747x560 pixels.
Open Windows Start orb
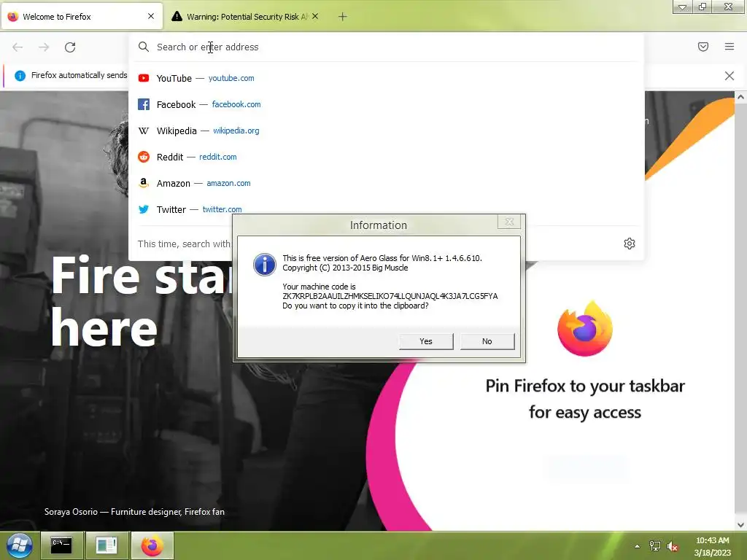(x=20, y=545)
